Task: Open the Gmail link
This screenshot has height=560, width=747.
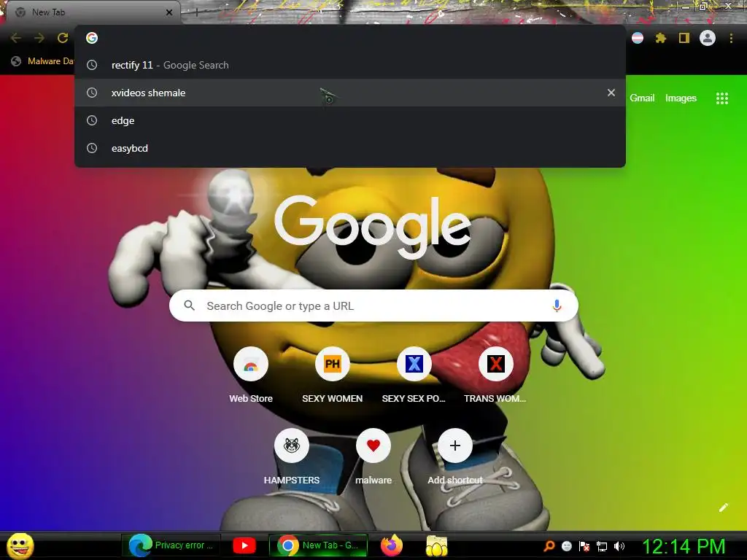Action: coord(642,98)
